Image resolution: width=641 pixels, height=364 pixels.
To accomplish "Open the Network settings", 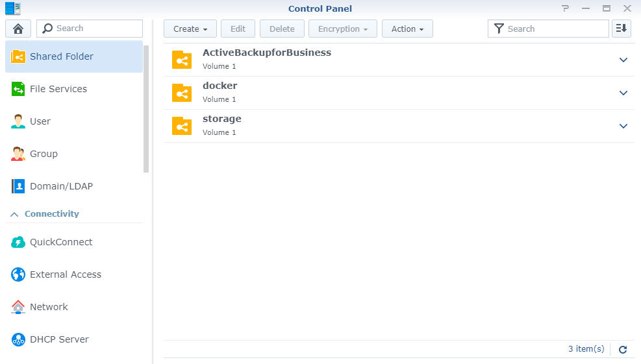I will (49, 307).
